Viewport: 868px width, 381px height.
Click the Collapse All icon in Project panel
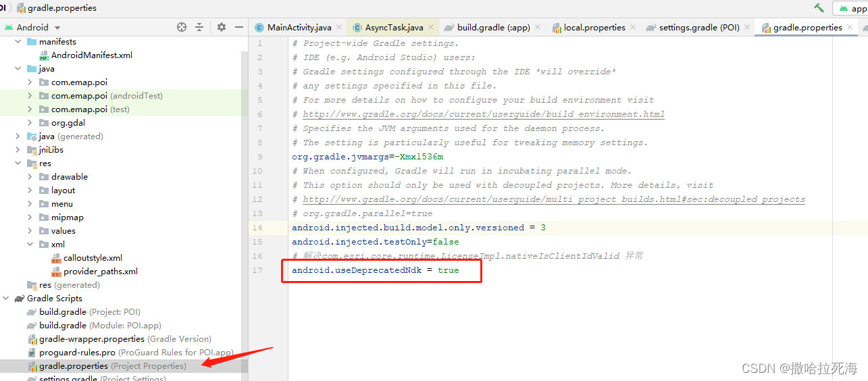coord(199,27)
